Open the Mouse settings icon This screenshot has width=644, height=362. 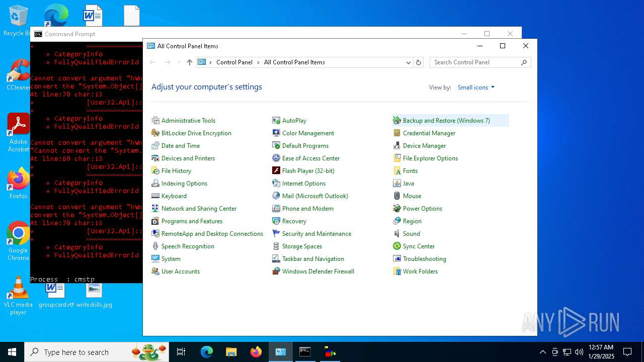(397, 196)
